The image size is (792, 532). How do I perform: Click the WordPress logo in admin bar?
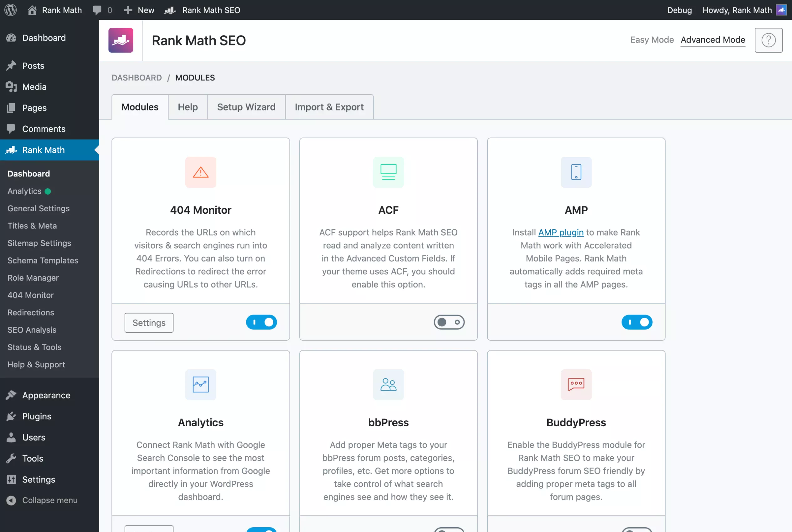pyautogui.click(x=11, y=10)
